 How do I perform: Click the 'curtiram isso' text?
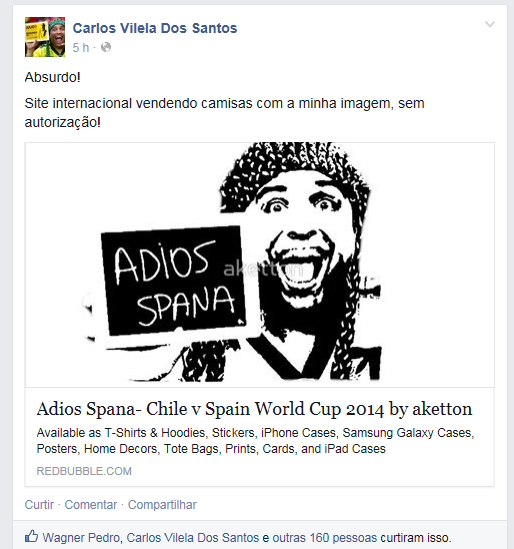tap(416, 537)
